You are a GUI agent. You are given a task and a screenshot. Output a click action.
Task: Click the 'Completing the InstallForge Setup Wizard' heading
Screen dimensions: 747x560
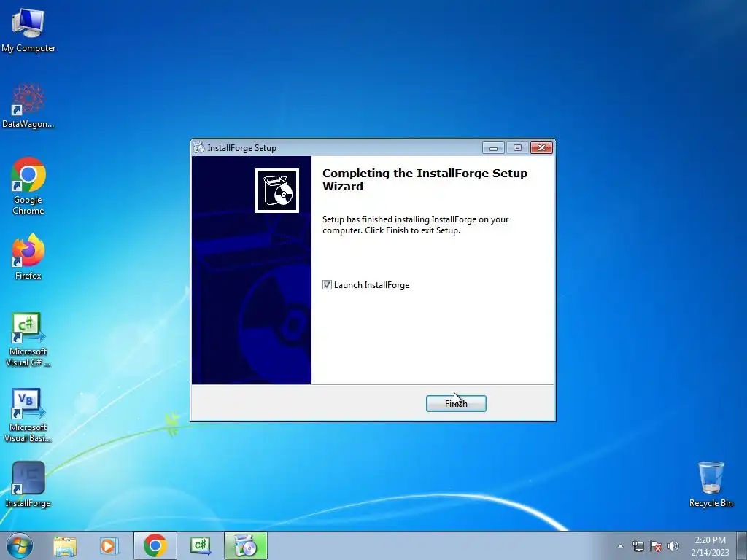tap(425, 179)
